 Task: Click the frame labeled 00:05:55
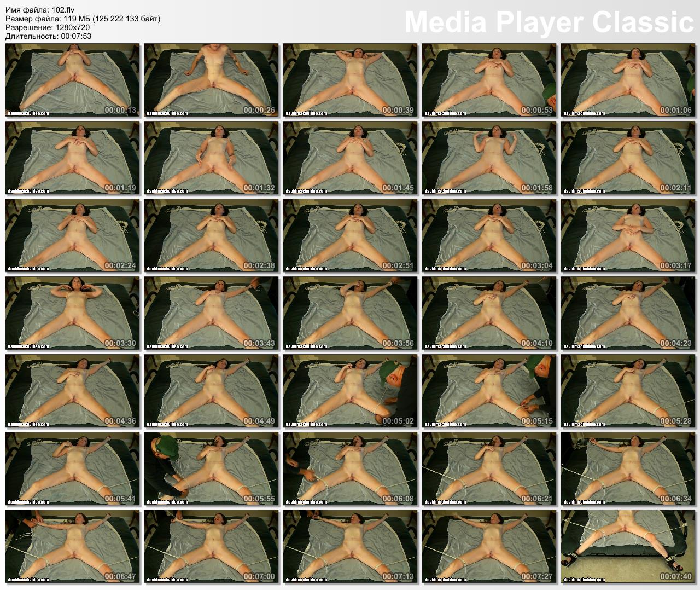pyautogui.click(x=211, y=469)
